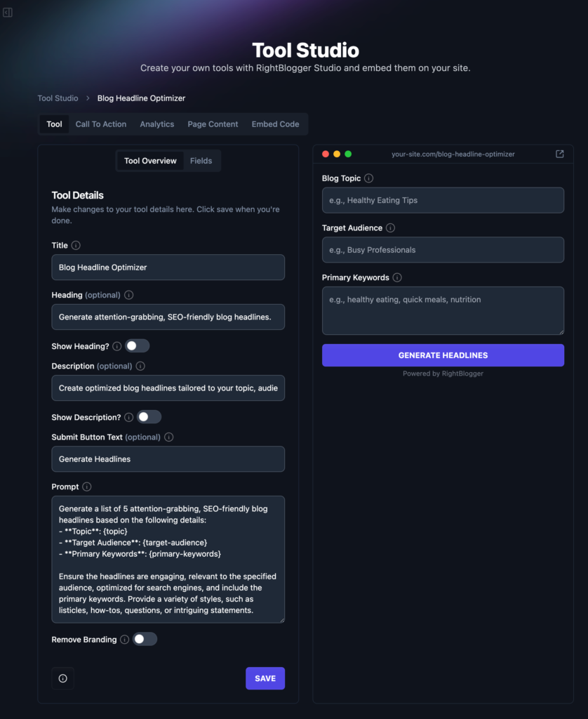Open the Fields tab
588x719 pixels.
(x=201, y=160)
